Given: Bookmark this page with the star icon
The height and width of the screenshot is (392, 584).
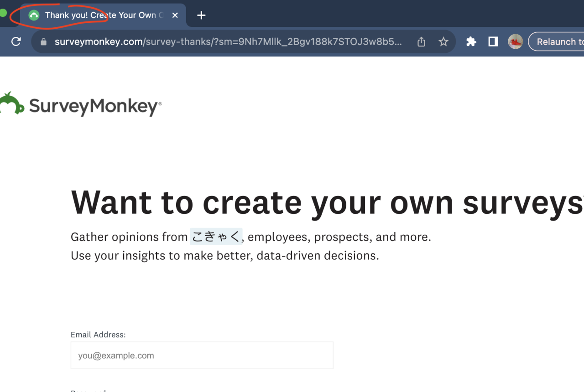Looking at the screenshot, I should [x=443, y=42].
